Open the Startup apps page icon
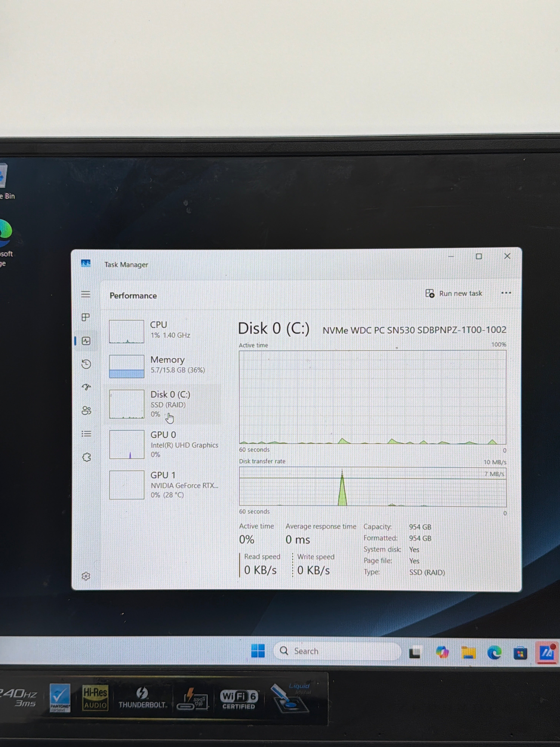Viewport: 560px width, 747px height. pos(86,387)
